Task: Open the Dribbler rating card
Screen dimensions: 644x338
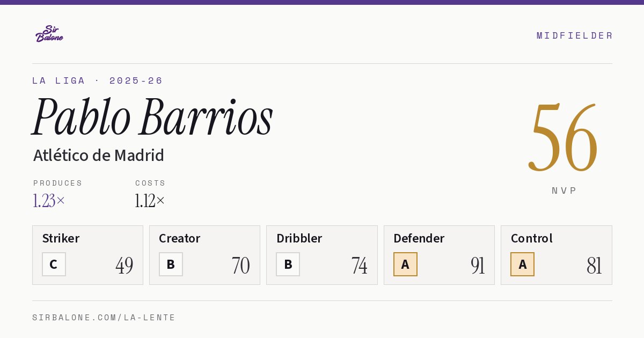Action: (322, 255)
